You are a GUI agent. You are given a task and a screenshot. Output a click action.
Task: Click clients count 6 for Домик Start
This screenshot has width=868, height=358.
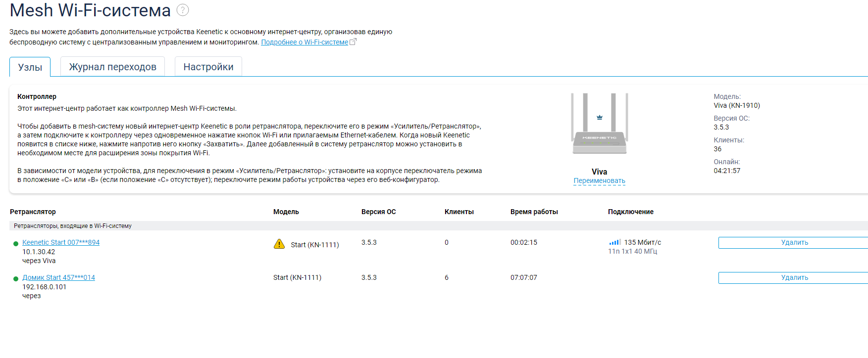coord(447,277)
